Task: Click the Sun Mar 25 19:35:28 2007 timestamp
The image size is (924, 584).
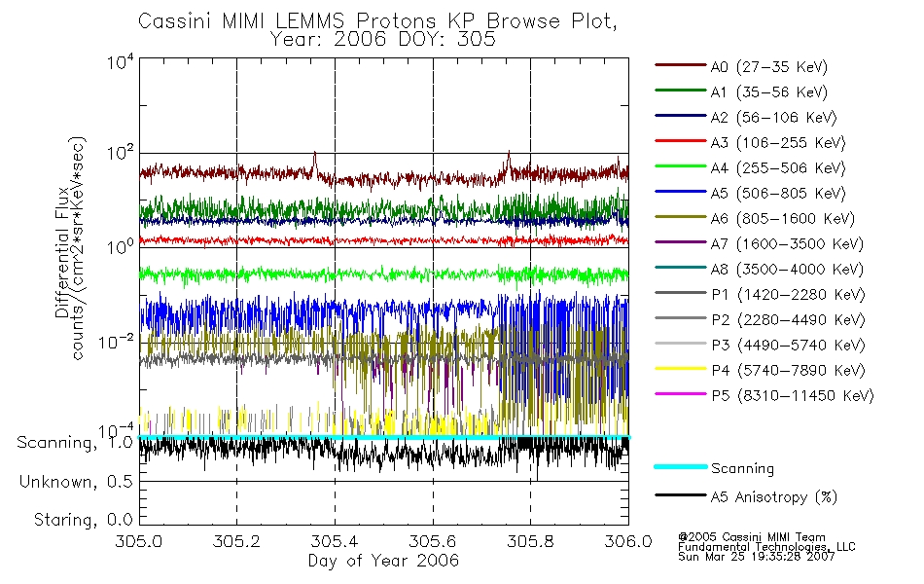Action: pos(756,557)
